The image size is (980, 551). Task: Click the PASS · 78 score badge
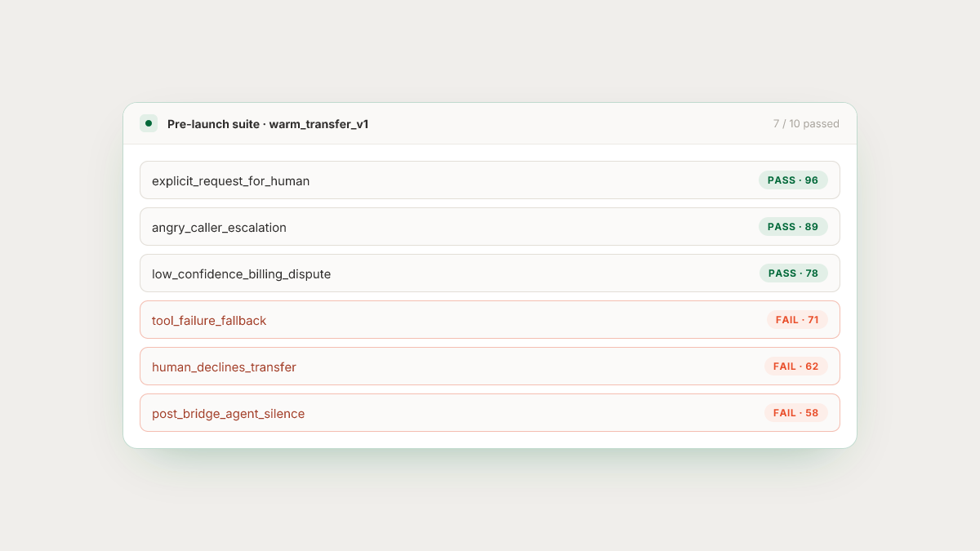pos(793,273)
